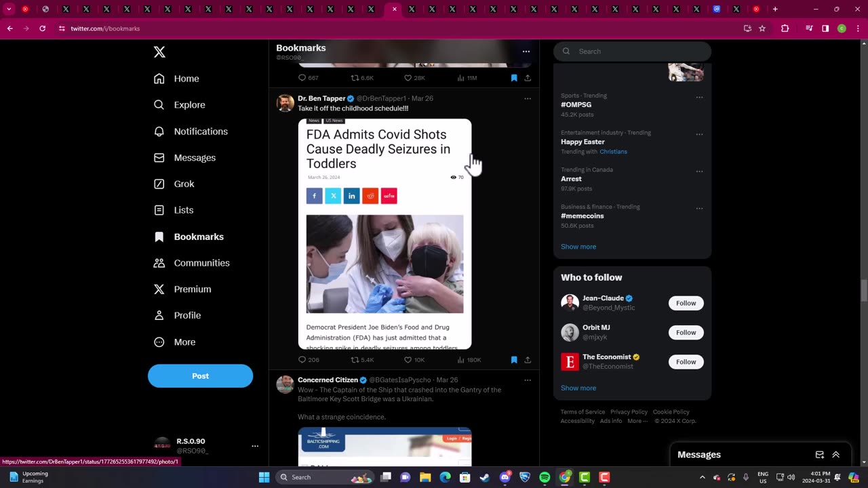Like tweet with 28K likes

[408, 78]
